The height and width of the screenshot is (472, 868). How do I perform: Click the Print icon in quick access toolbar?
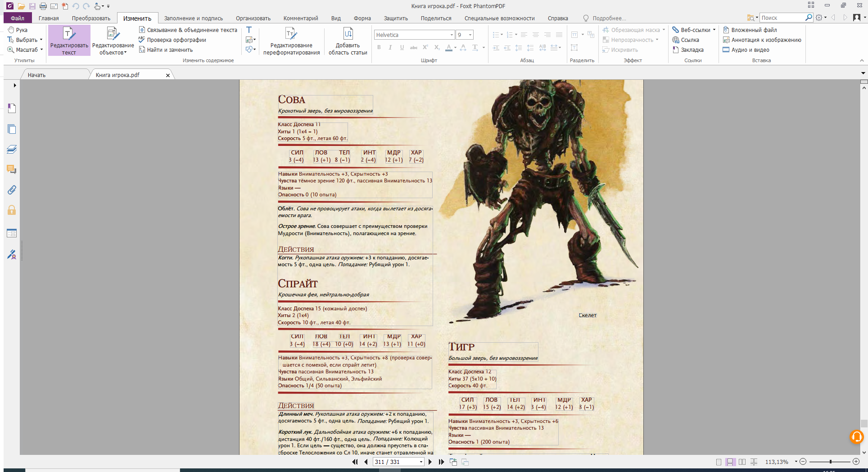coord(43,6)
